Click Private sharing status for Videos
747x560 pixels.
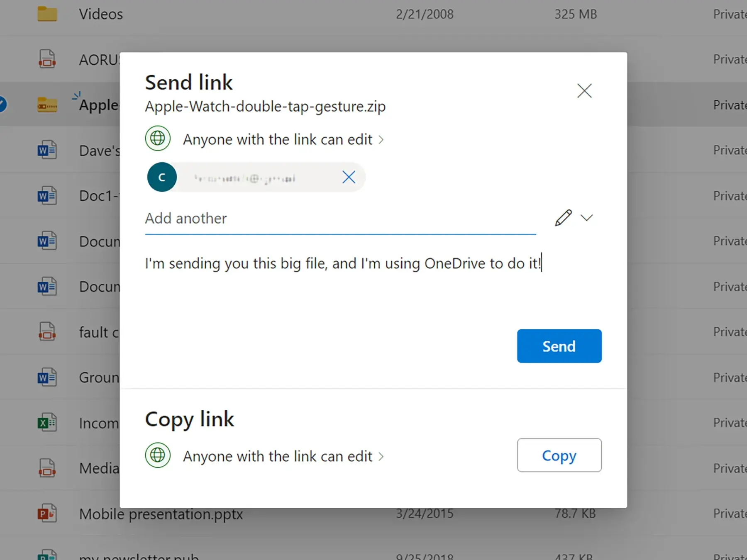pos(730,14)
